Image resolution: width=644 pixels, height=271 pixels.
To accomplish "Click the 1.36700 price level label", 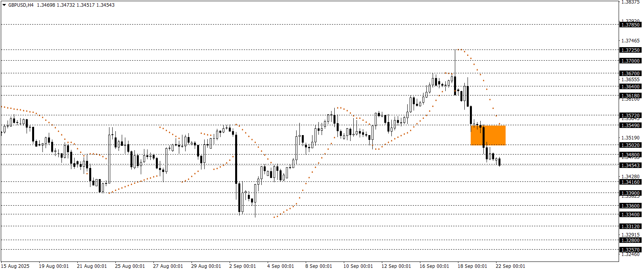I will pyautogui.click(x=630, y=73).
